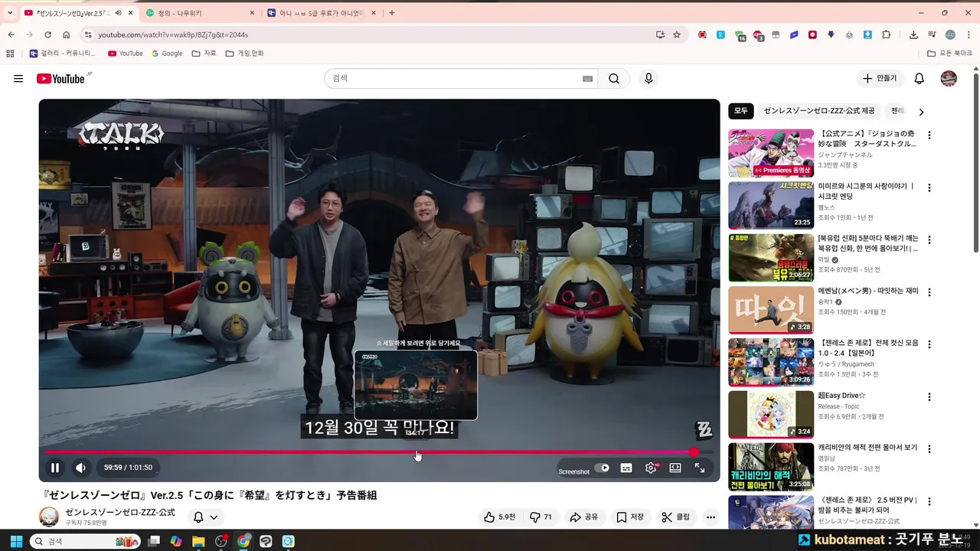Open the account avatar menu

pos(949,78)
